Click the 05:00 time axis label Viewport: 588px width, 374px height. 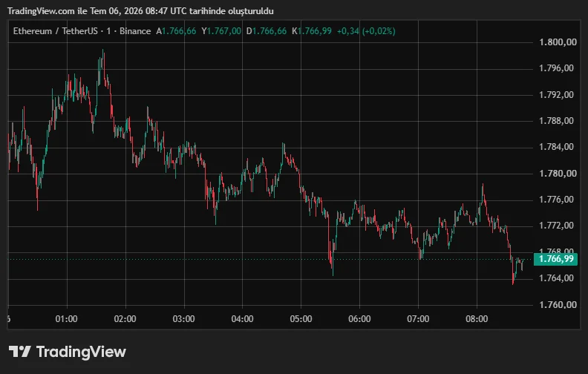tap(301, 319)
